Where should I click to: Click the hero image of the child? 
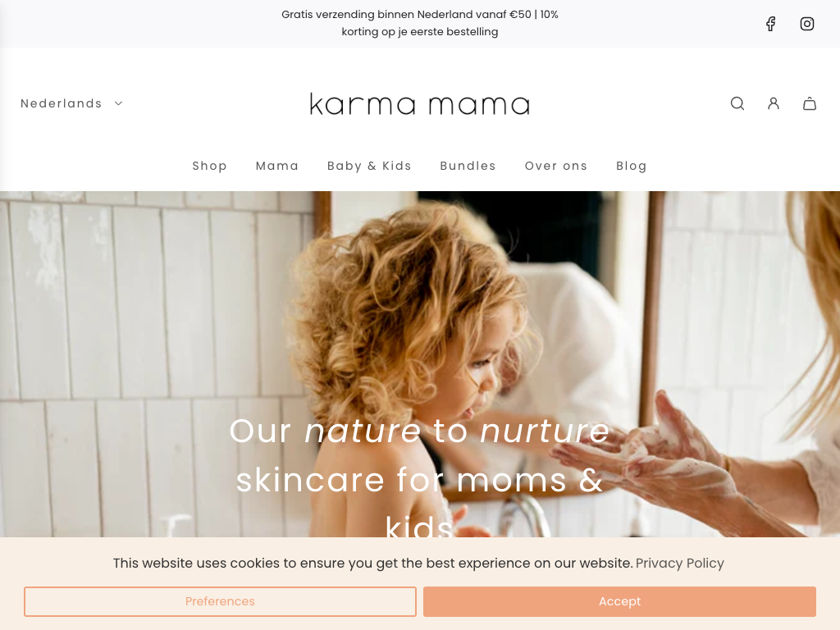(x=420, y=364)
